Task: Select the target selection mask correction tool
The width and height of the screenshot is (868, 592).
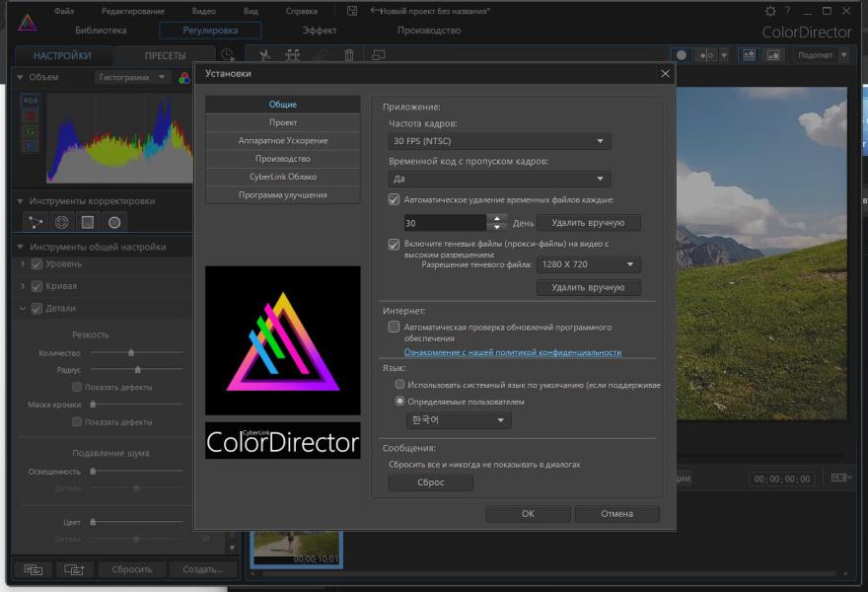Action: coord(61,222)
